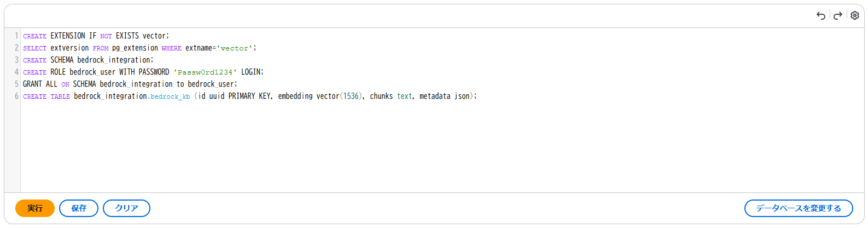The image size is (868, 228).
Task: Click bedrock_kb table name in line 6
Action: click(x=170, y=96)
